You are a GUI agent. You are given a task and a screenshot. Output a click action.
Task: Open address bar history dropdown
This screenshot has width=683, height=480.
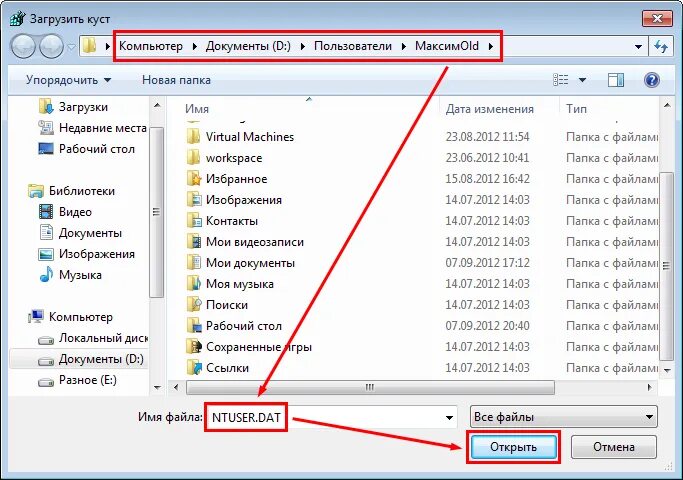(638, 46)
